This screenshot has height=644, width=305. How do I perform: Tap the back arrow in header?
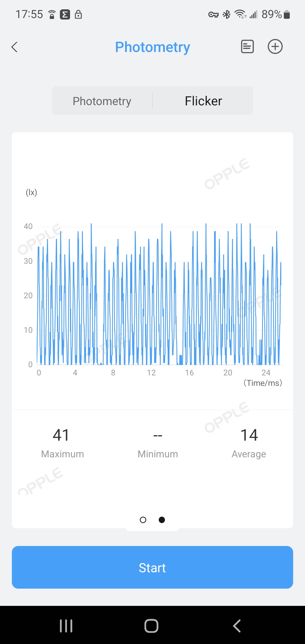click(x=15, y=47)
